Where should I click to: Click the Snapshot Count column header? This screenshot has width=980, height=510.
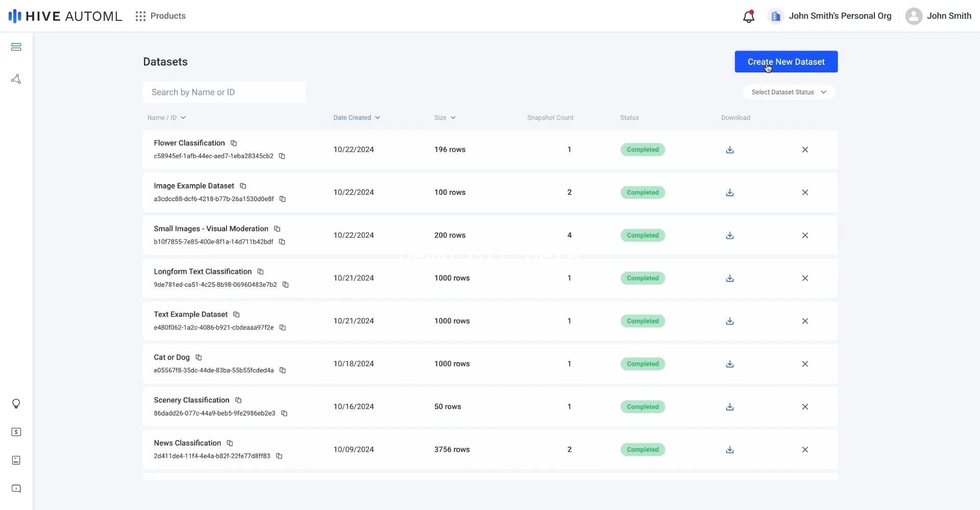click(x=550, y=118)
